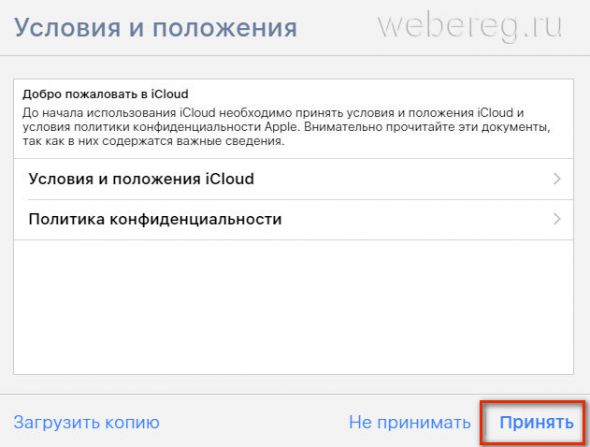Open the Условия и положения iCloud row

[293, 179]
